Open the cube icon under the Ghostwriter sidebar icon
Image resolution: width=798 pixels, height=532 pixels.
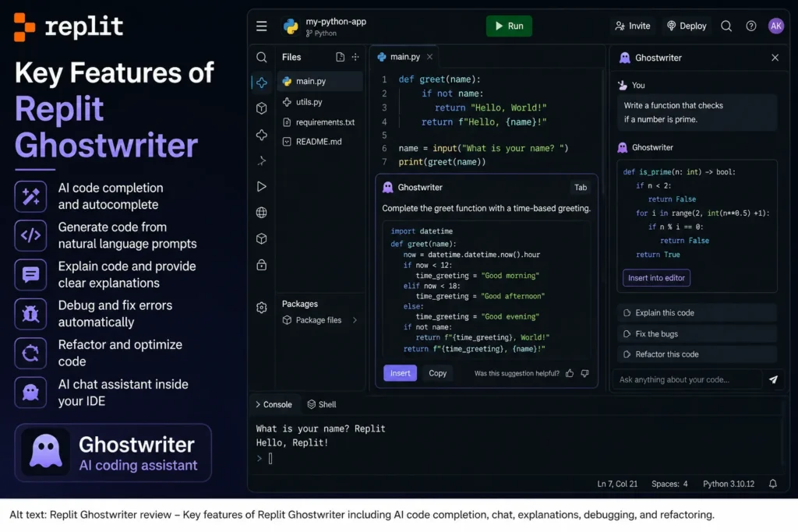point(262,107)
